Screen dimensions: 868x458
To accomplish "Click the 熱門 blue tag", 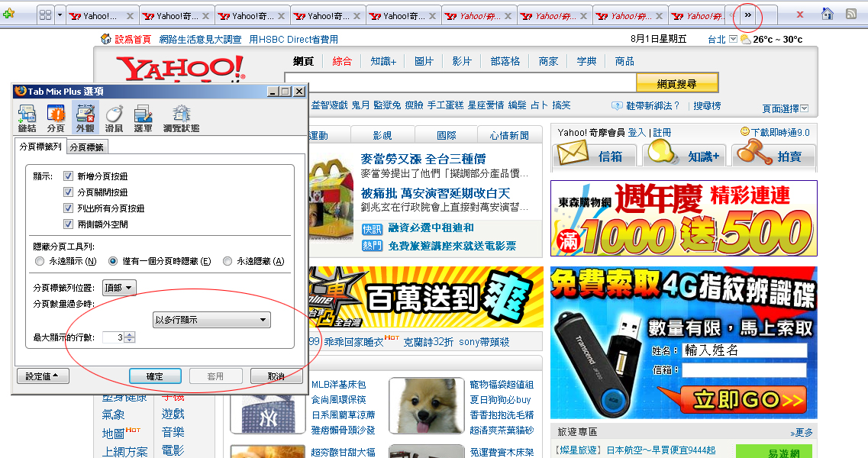I will click(372, 245).
